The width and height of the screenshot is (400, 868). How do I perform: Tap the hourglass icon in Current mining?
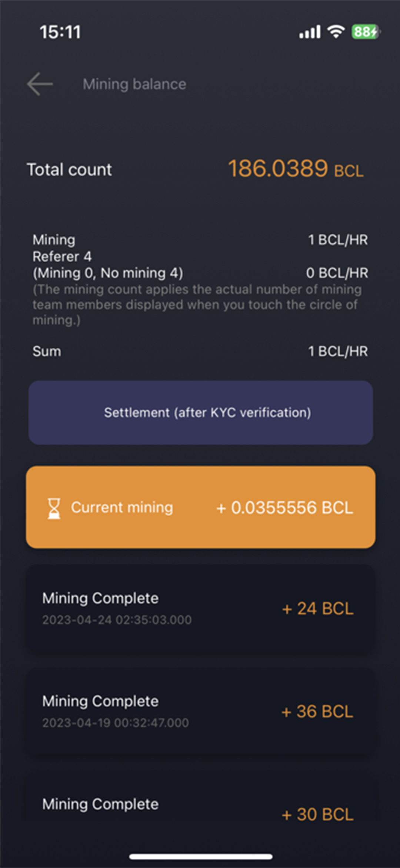pos(54,508)
